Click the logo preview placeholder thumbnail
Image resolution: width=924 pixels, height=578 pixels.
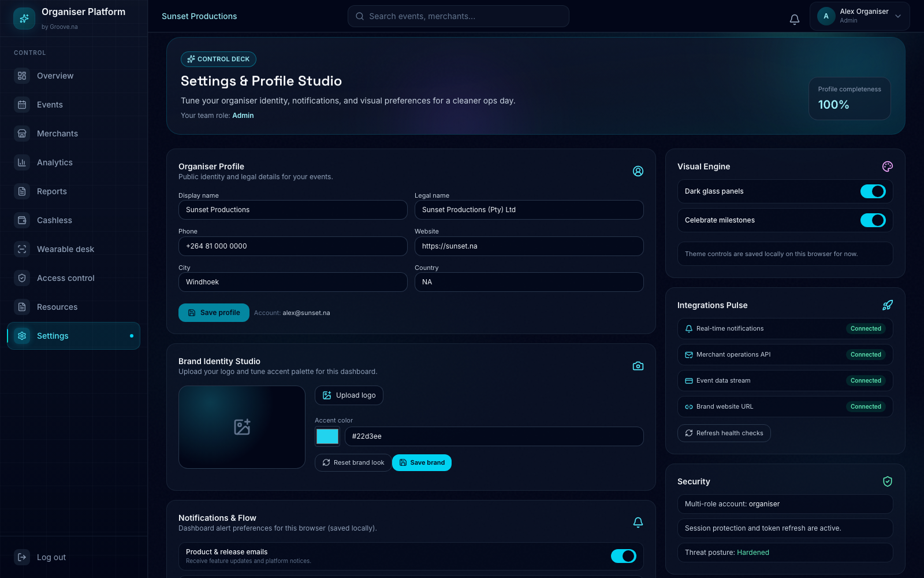tap(242, 427)
